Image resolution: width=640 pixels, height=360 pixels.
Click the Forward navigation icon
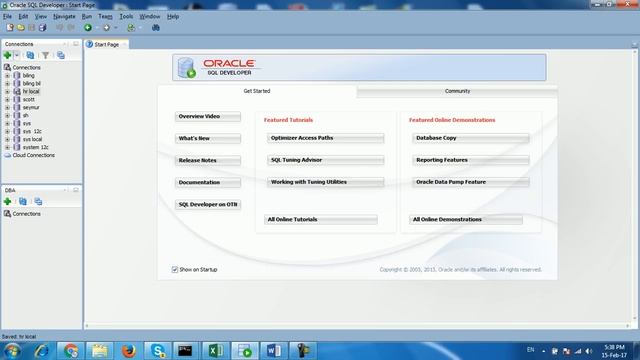[x=106, y=27]
